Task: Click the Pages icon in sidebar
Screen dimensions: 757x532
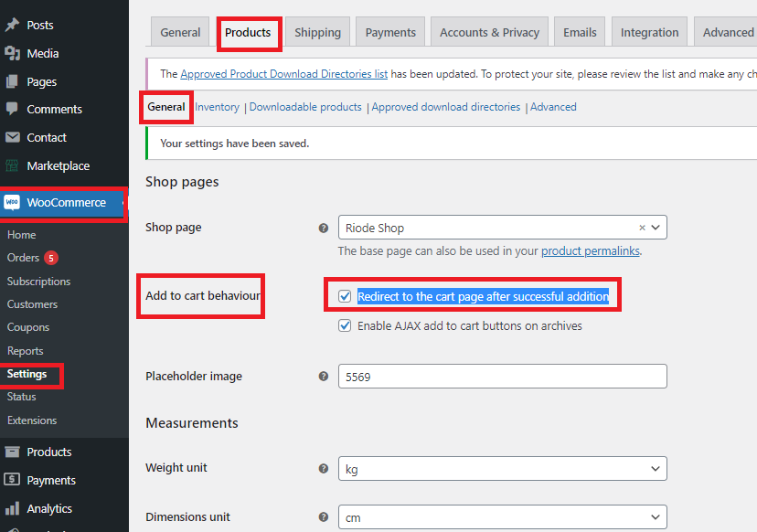Action: pyautogui.click(x=12, y=81)
